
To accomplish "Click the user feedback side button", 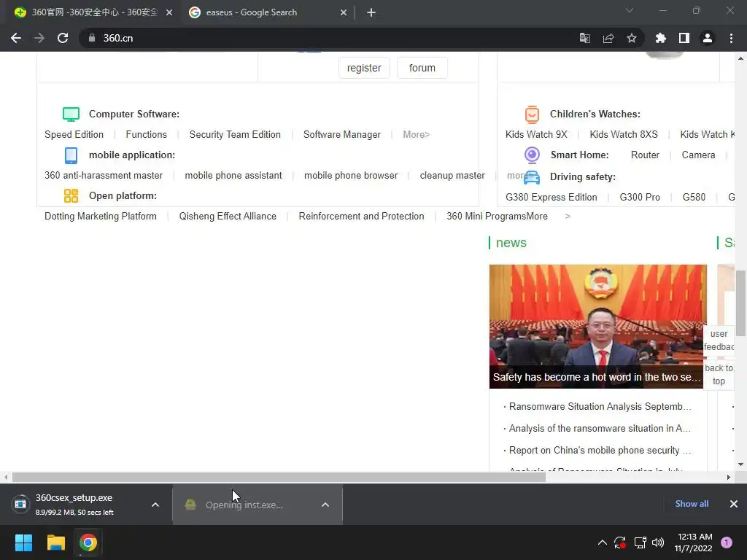I will pos(719,341).
